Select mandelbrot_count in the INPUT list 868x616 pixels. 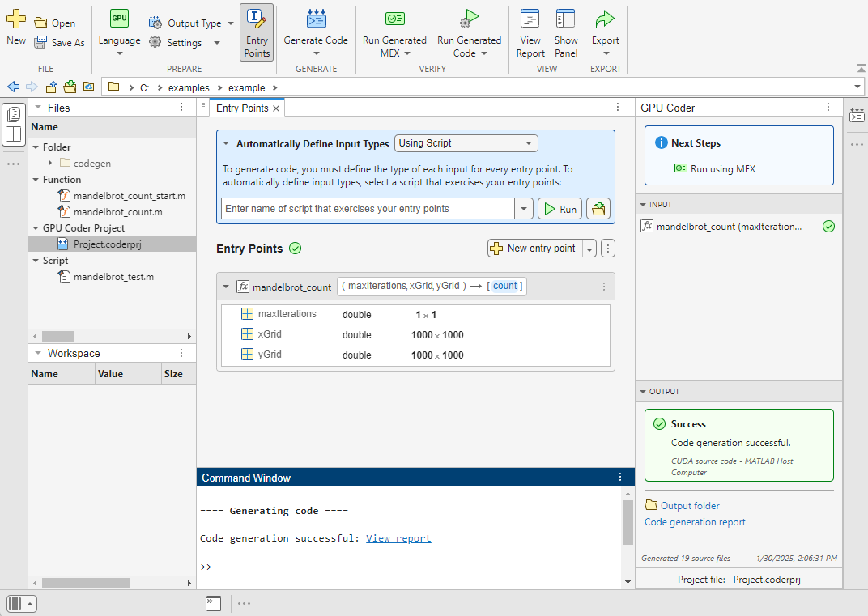coord(738,227)
